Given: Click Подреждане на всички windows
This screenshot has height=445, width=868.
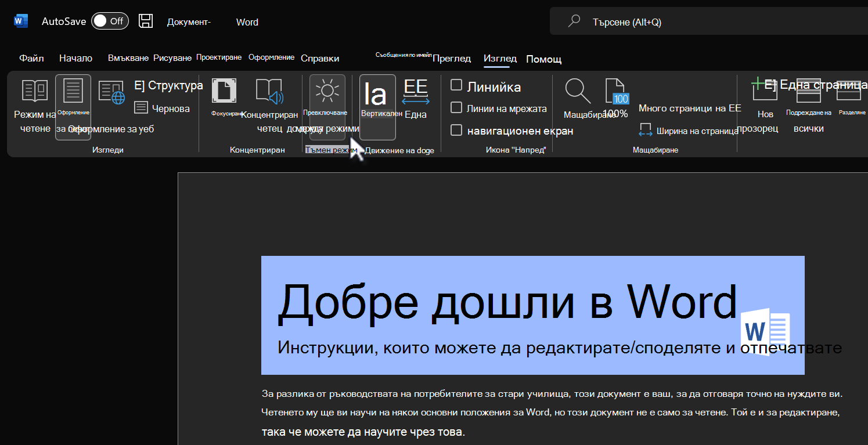Looking at the screenshot, I should [x=809, y=106].
